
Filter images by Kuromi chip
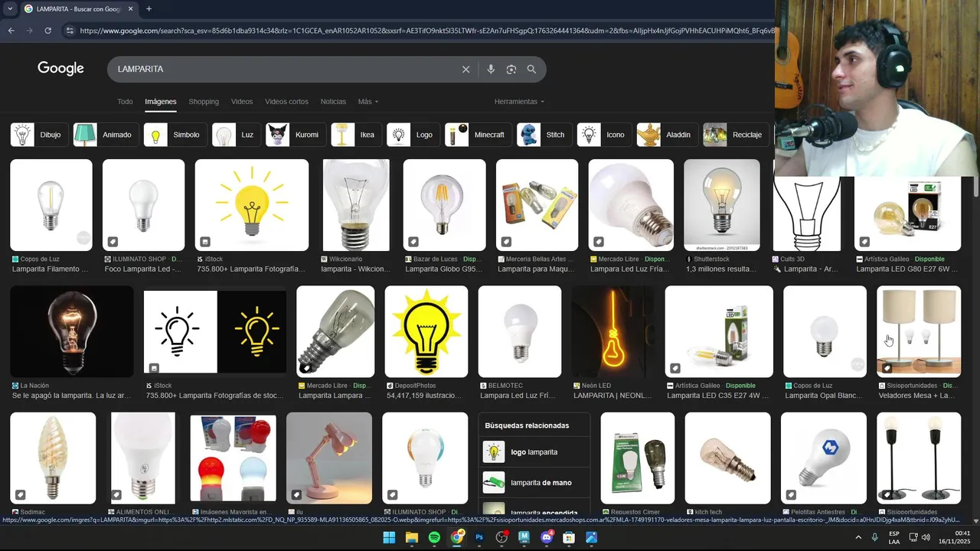point(295,135)
